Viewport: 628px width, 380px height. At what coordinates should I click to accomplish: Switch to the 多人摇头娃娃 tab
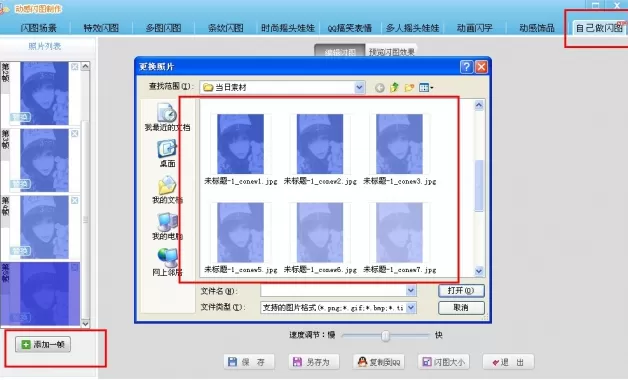[413, 28]
